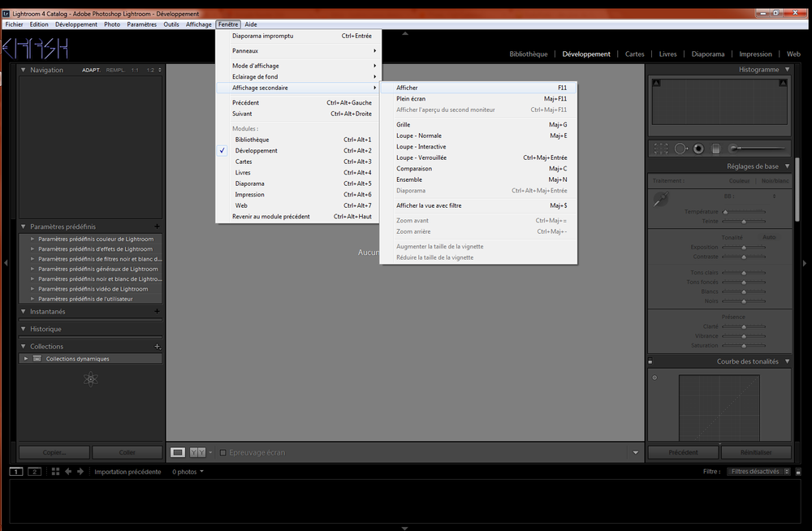This screenshot has height=531, width=812.
Task: Switch to the Bibliothèque module
Action: [529, 54]
